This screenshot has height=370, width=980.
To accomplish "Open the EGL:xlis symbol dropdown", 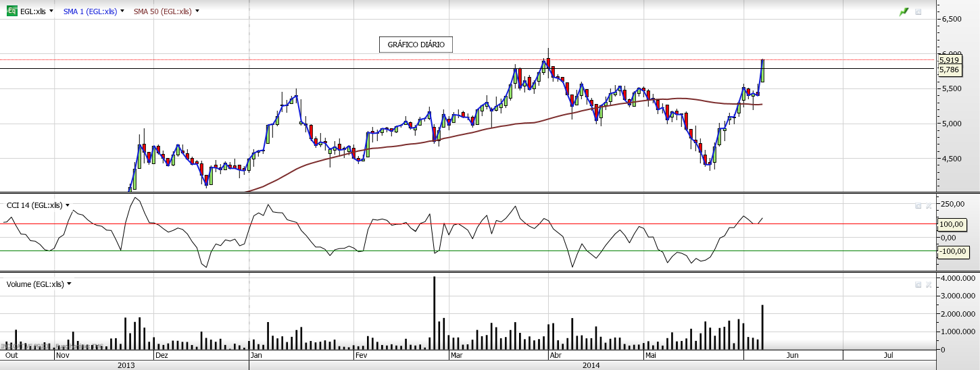I will point(51,11).
